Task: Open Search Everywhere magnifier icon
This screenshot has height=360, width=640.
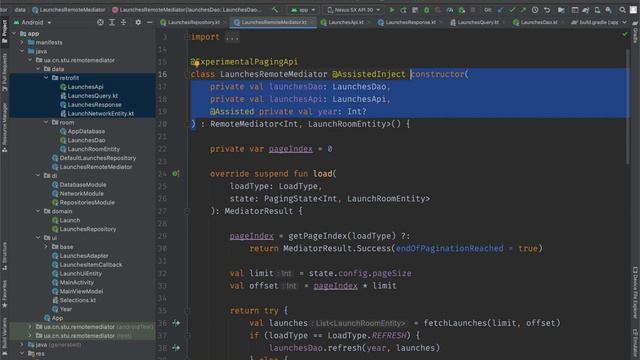Action: [x=622, y=9]
